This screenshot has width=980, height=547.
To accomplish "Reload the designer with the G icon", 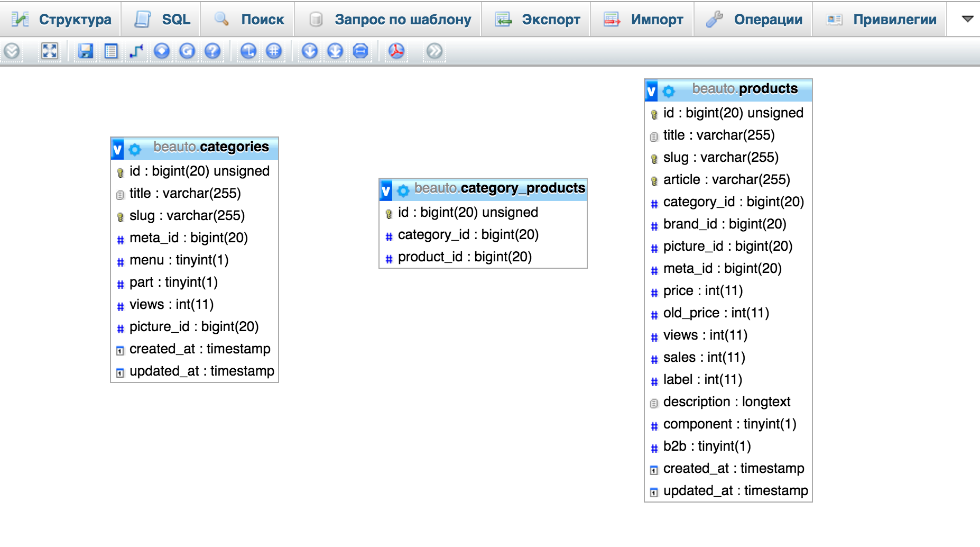I will point(187,51).
